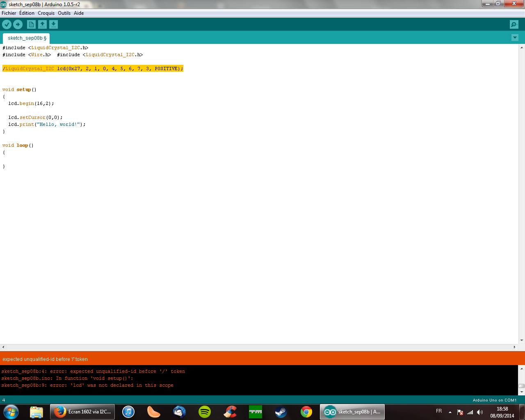525x420 pixels.
Task: Show hidden system tray icons arrow
Action: (x=450, y=412)
